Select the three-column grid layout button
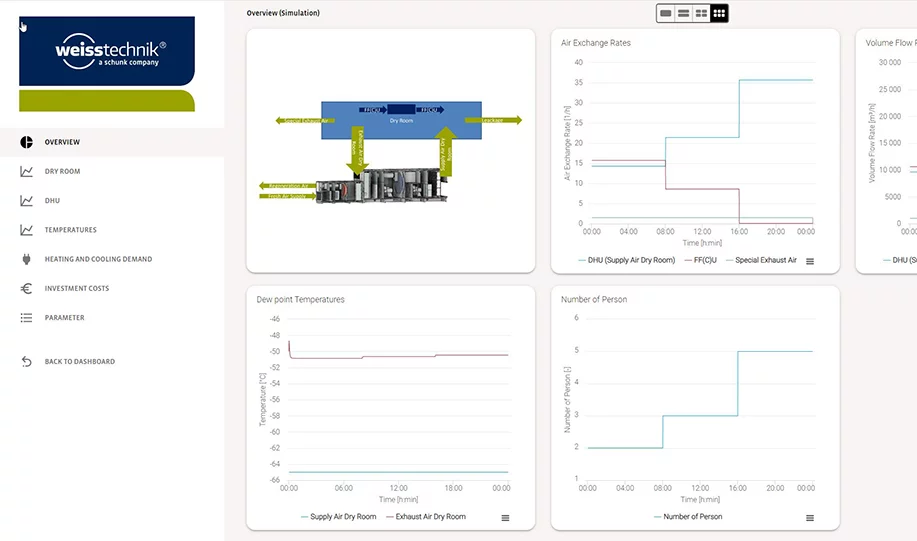The image size is (917, 541). [720, 13]
